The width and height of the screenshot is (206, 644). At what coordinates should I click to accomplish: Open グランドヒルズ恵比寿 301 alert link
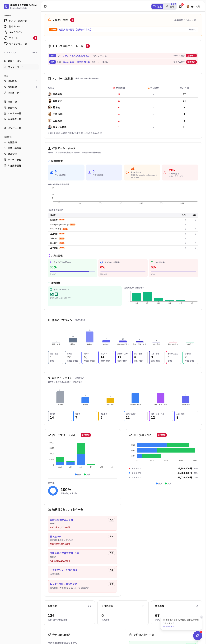76,56
